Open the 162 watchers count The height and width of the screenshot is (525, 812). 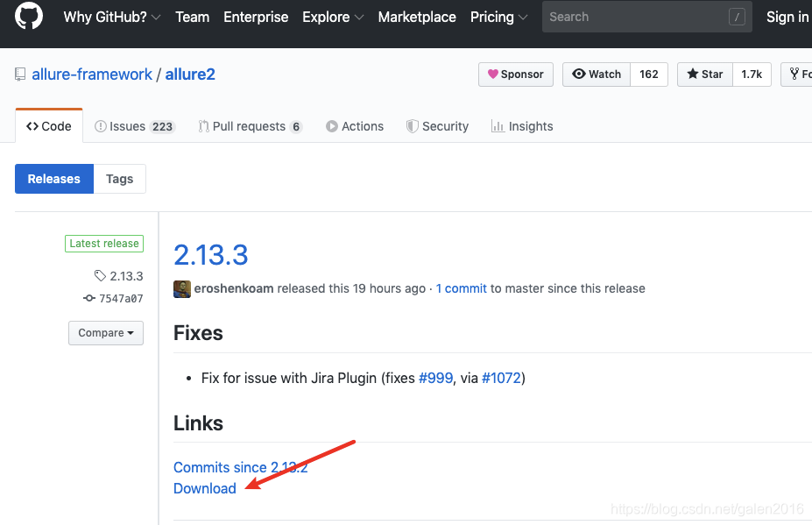coord(649,74)
